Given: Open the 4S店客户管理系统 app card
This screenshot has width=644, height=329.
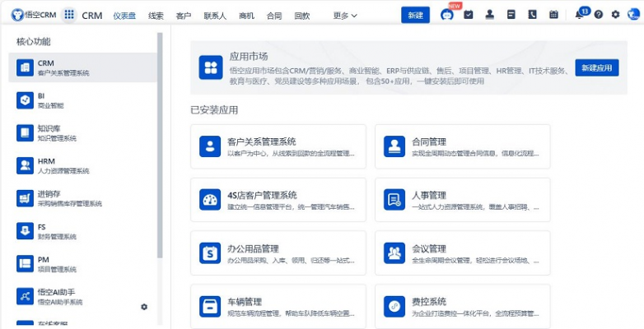Looking at the screenshot, I should pos(278,200).
